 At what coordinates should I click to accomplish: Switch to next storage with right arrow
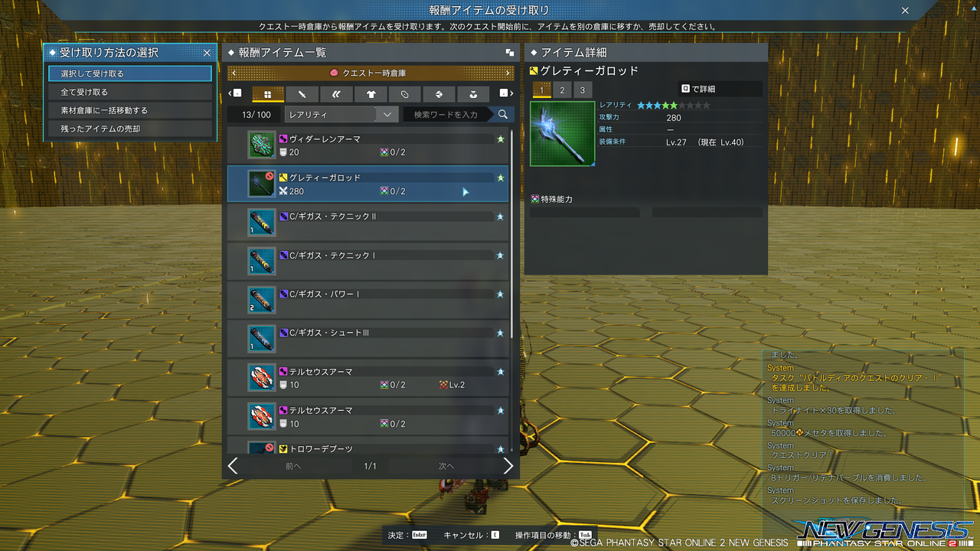(x=508, y=73)
